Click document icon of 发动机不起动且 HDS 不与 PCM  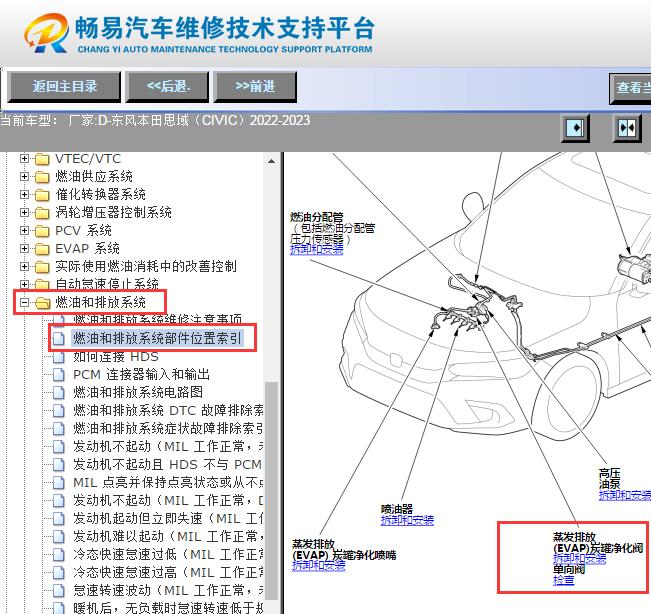[59, 464]
